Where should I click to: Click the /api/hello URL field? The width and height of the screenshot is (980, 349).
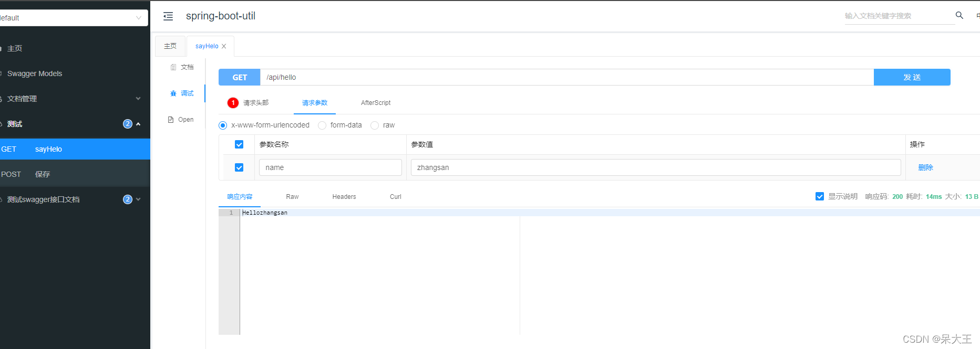(567, 77)
